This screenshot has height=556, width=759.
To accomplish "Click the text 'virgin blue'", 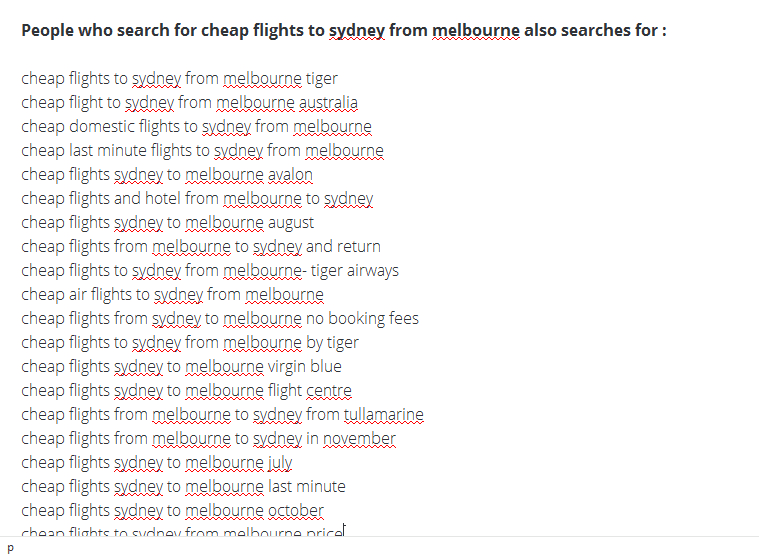I will pos(304,366).
